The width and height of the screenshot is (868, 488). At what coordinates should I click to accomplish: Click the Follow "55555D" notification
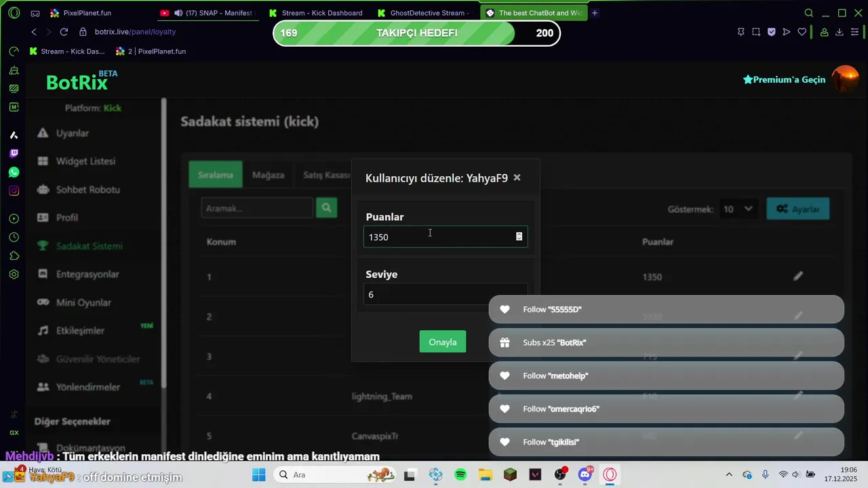click(666, 309)
